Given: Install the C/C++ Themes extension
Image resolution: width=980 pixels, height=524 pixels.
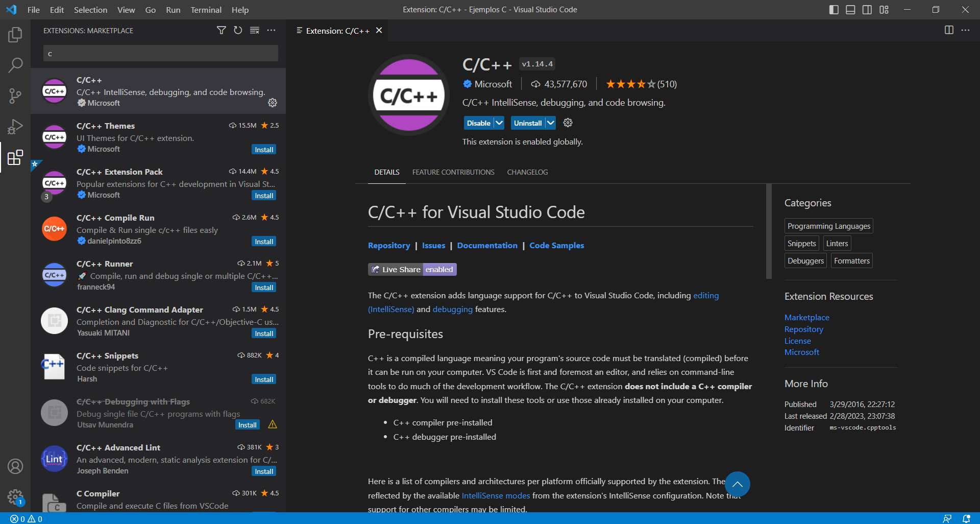Looking at the screenshot, I should pyautogui.click(x=264, y=149).
